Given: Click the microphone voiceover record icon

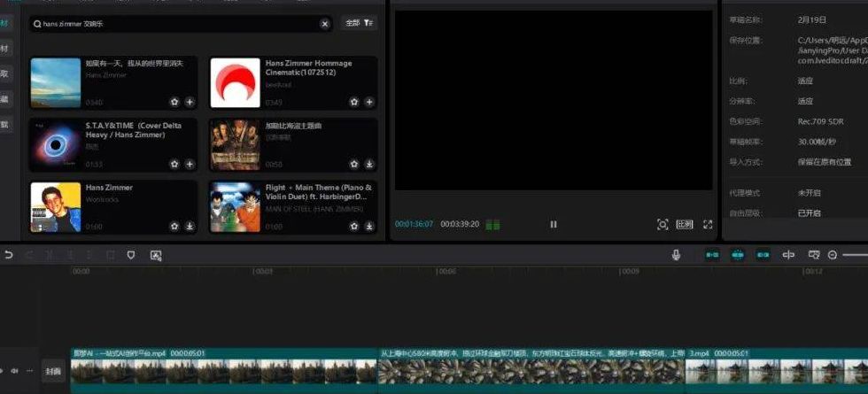Looking at the screenshot, I should (x=676, y=255).
